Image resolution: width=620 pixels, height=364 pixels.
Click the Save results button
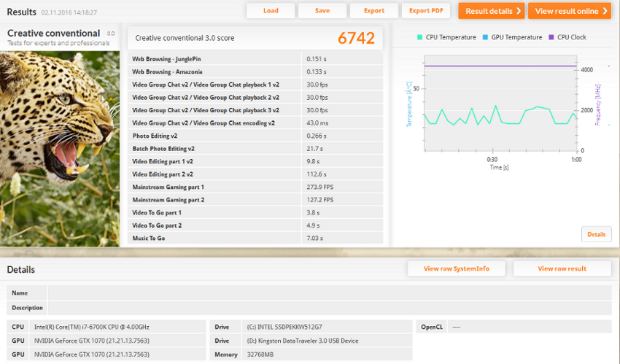tap(322, 11)
